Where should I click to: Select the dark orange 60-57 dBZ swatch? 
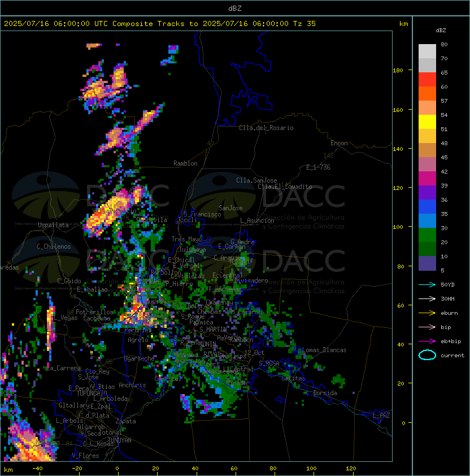(x=427, y=93)
